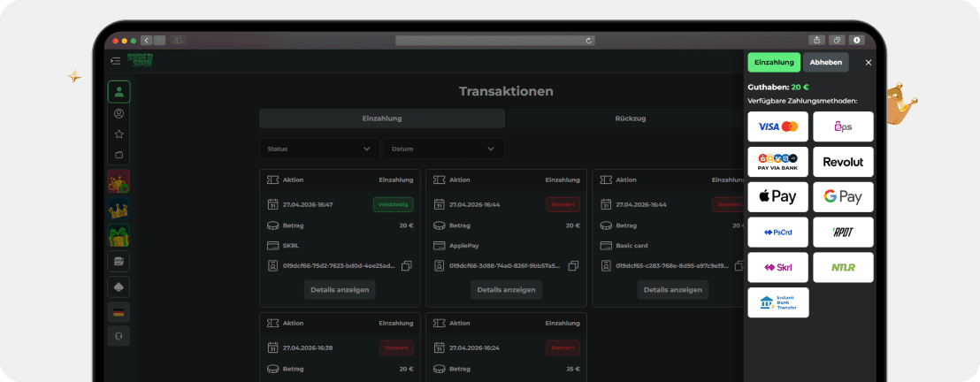Screen dimensions: 980x382
Task: Show details for the ApplePay transaction
Action: [x=506, y=290]
